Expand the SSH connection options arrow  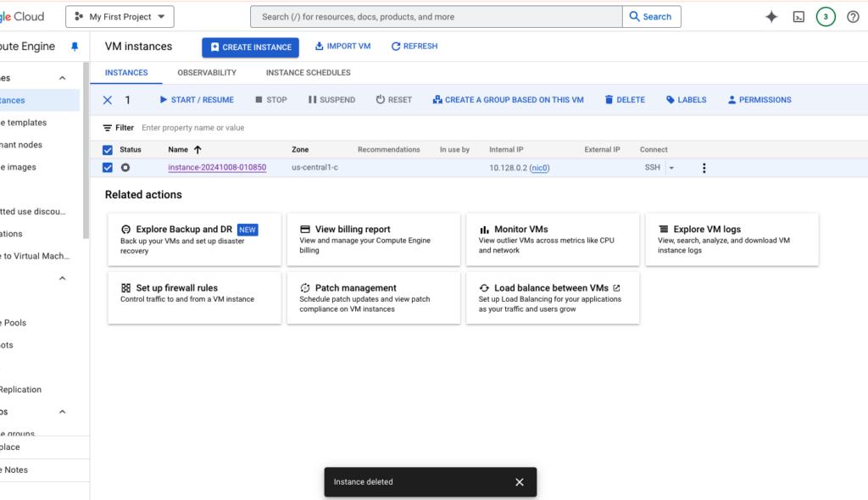pos(671,168)
